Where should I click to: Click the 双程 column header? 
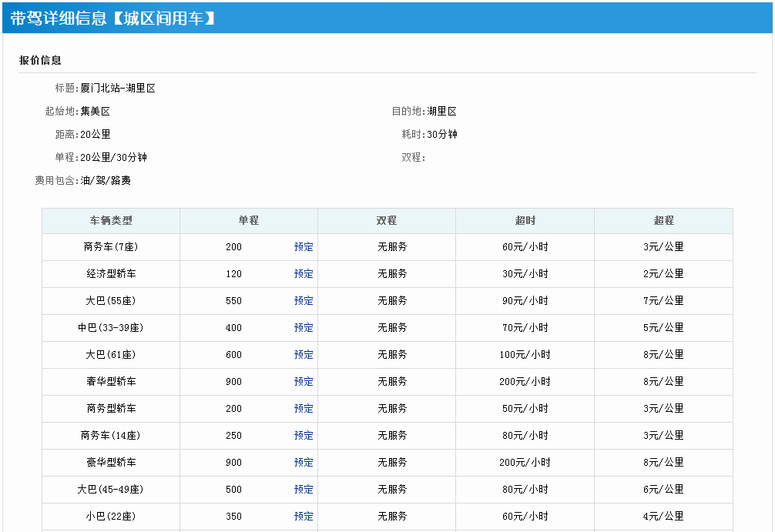click(x=387, y=221)
